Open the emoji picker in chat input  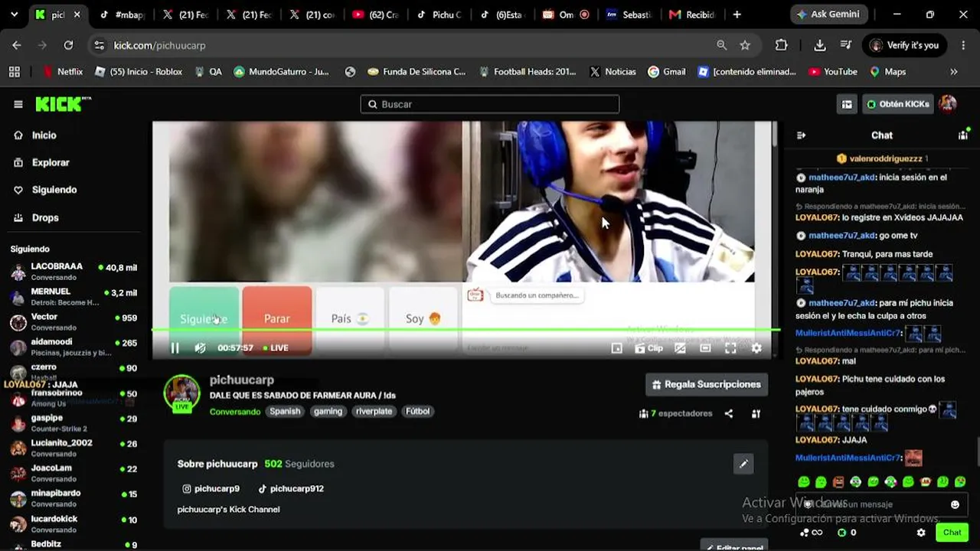pos(955,505)
